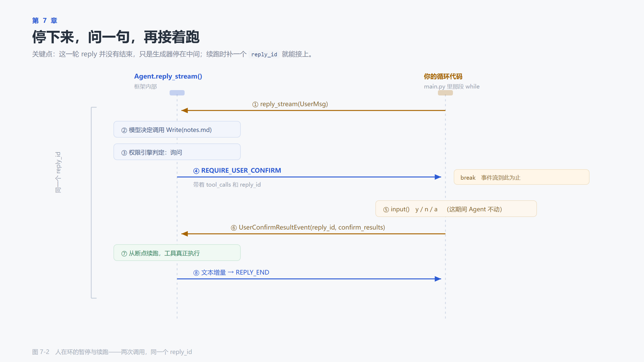
Task: Click the '⑦ 从断点续跑，工具真正执行' box
Action: click(x=177, y=253)
